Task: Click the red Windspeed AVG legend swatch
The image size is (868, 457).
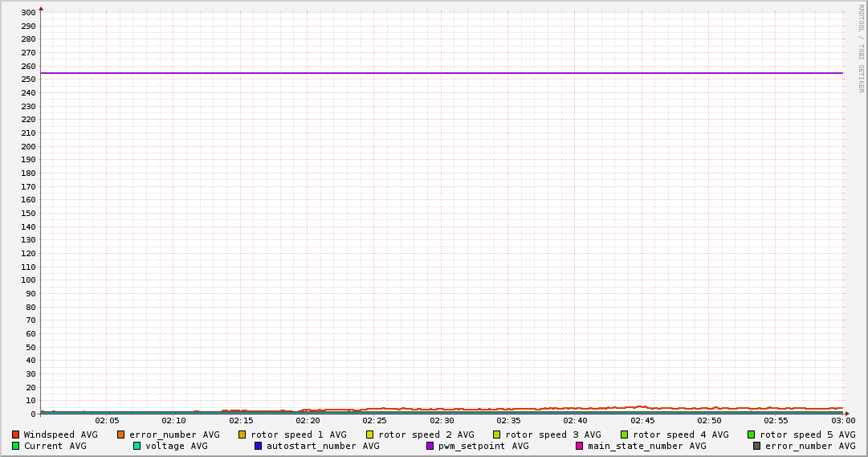Action: [x=15, y=435]
